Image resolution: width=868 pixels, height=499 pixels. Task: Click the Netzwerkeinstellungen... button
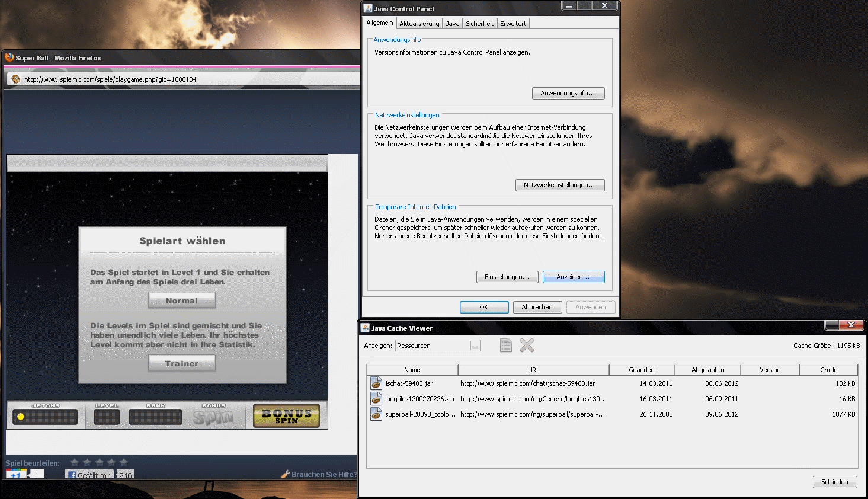pos(559,185)
